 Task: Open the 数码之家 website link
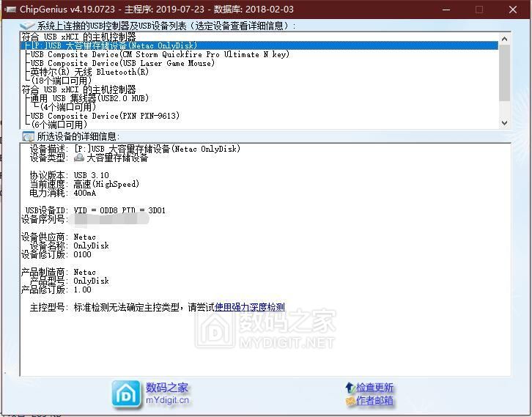click(167, 388)
